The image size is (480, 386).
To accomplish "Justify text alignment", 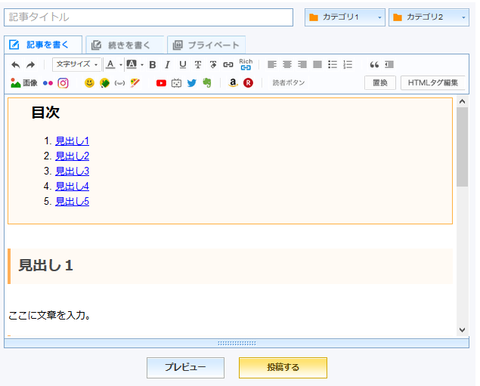I will pos(317,64).
